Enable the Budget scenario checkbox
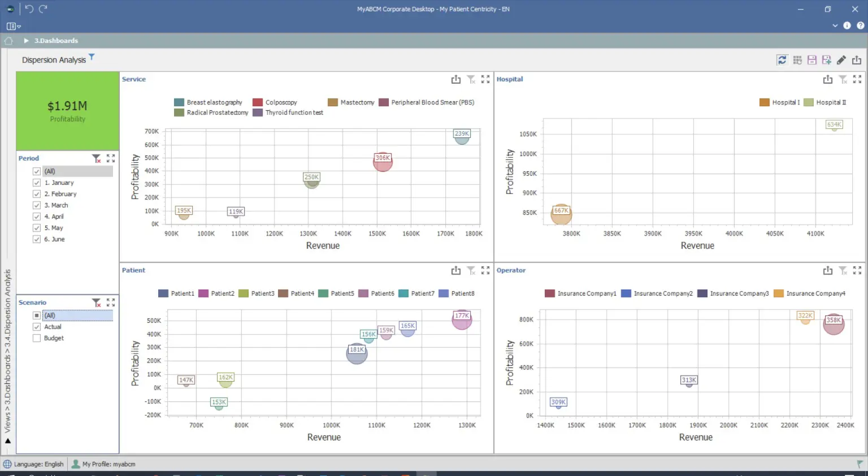868x476 pixels. point(37,338)
